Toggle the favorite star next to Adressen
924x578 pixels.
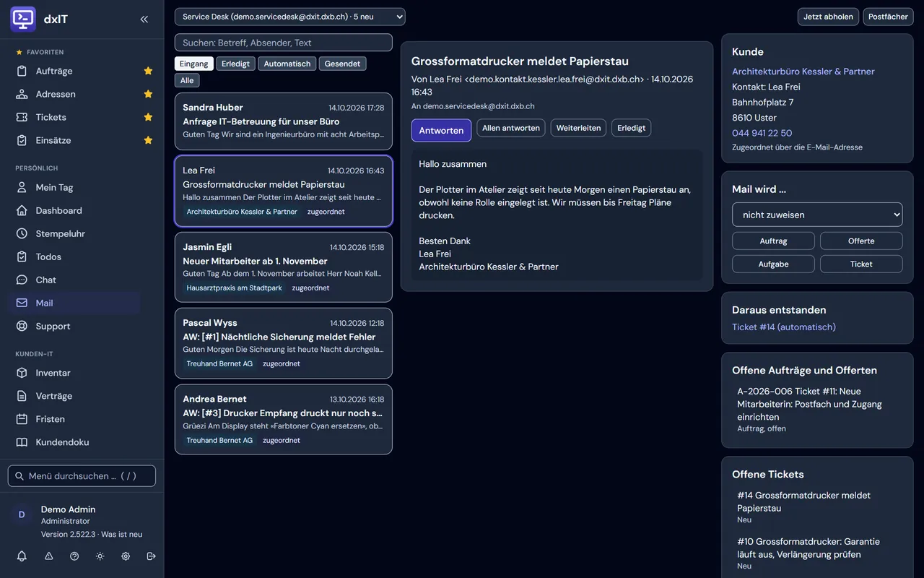148,94
